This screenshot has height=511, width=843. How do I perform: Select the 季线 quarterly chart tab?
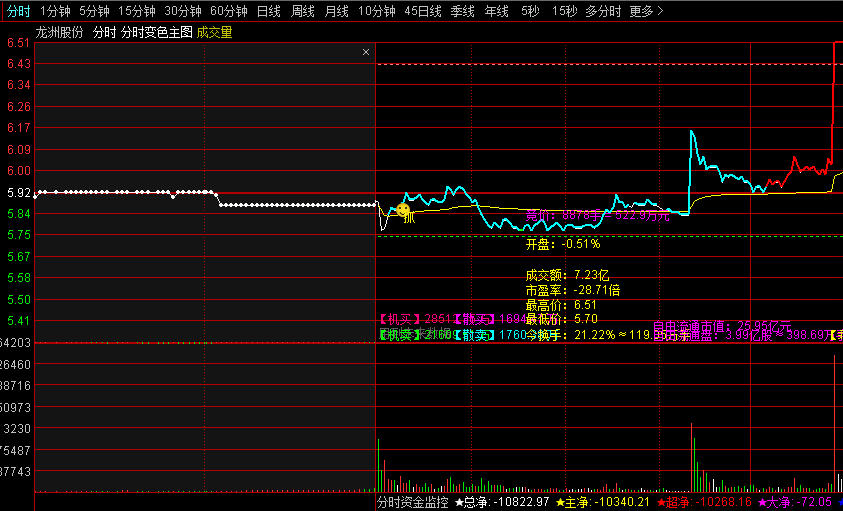click(x=462, y=12)
